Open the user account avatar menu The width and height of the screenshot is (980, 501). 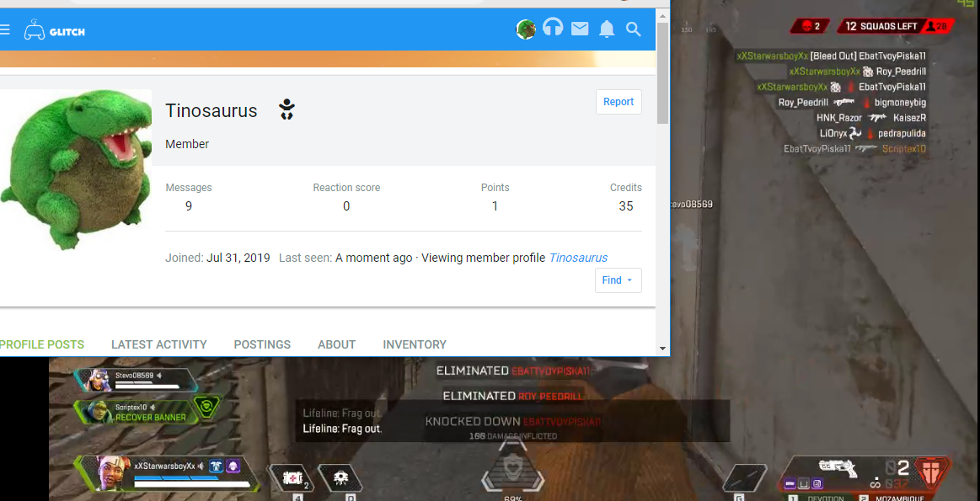526,29
